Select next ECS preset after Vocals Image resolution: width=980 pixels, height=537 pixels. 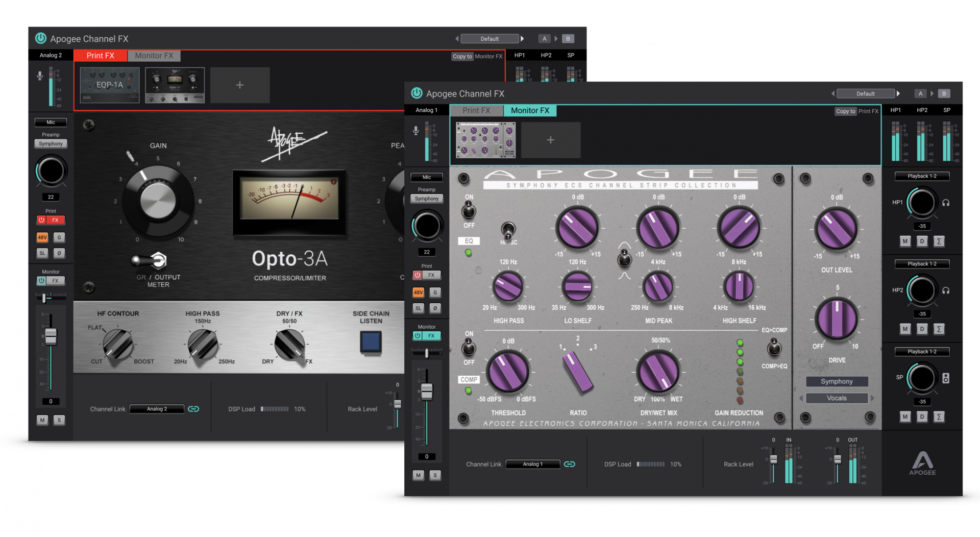click(872, 398)
